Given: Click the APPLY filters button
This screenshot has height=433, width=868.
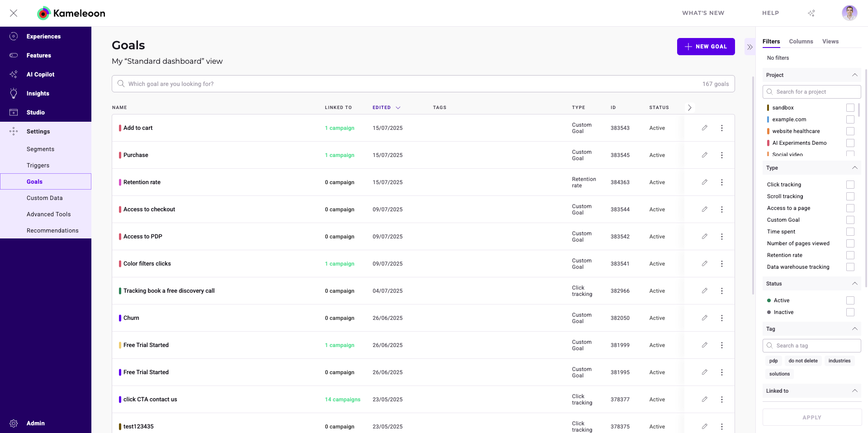Looking at the screenshot, I should coord(812,418).
